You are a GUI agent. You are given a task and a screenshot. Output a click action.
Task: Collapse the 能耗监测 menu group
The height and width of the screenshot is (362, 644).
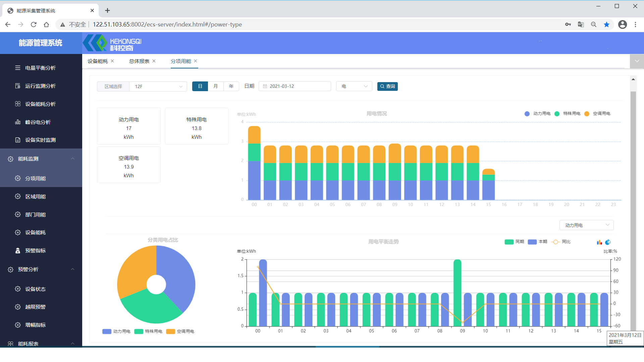(41, 159)
